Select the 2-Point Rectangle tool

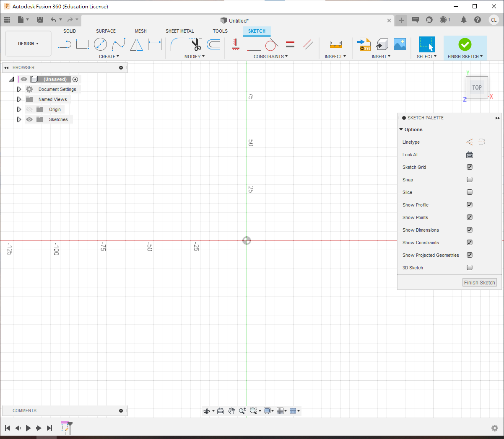(x=82, y=44)
